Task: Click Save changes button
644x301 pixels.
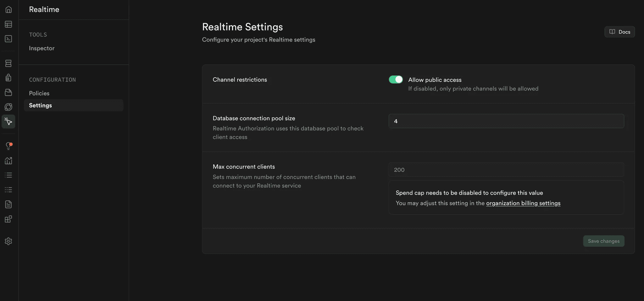Action: pyautogui.click(x=604, y=241)
